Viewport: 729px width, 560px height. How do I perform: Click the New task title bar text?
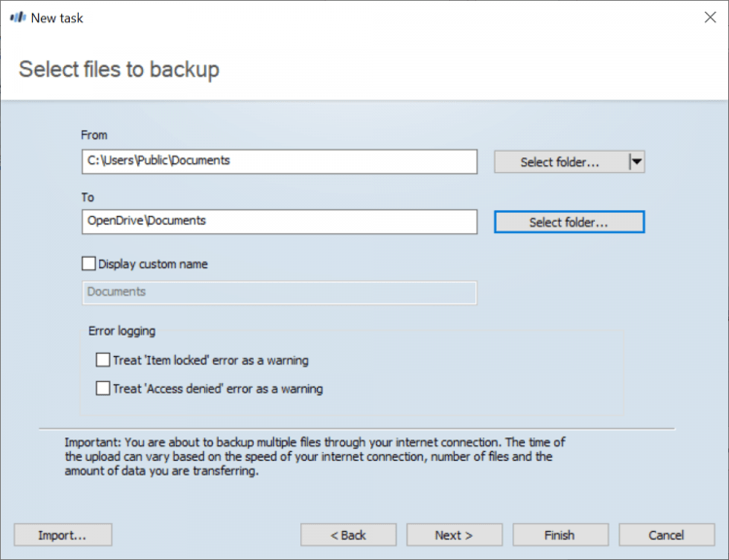point(57,17)
